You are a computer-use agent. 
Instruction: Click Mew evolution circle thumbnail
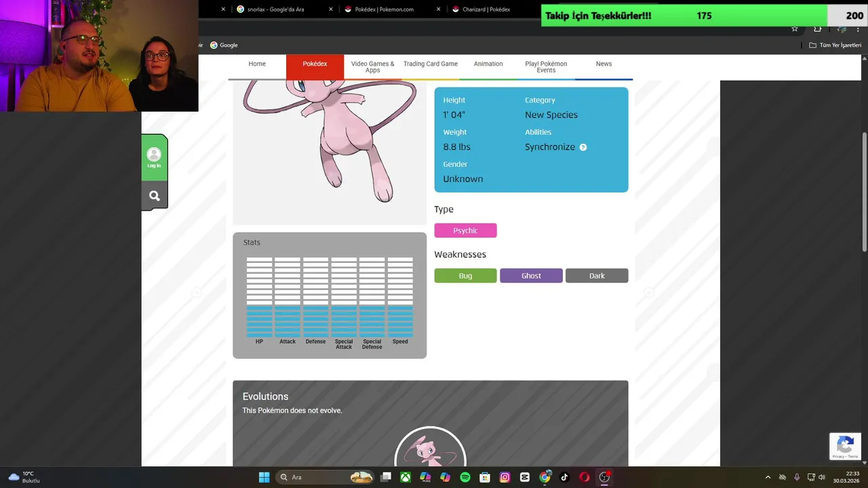click(x=430, y=447)
